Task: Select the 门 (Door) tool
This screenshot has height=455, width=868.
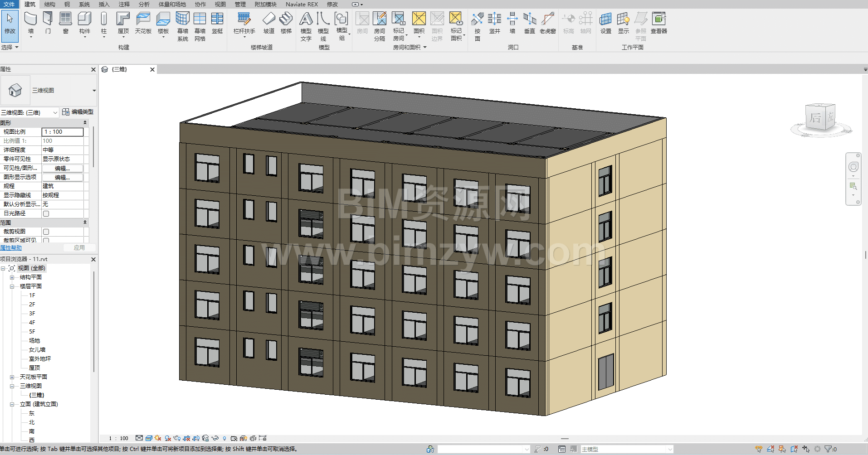Action: (48, 24)
